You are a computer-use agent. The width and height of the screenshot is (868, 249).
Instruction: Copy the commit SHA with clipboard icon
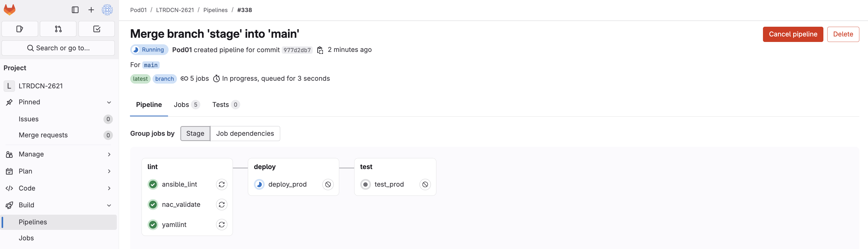pyautogui.click(x=320, y=50)
